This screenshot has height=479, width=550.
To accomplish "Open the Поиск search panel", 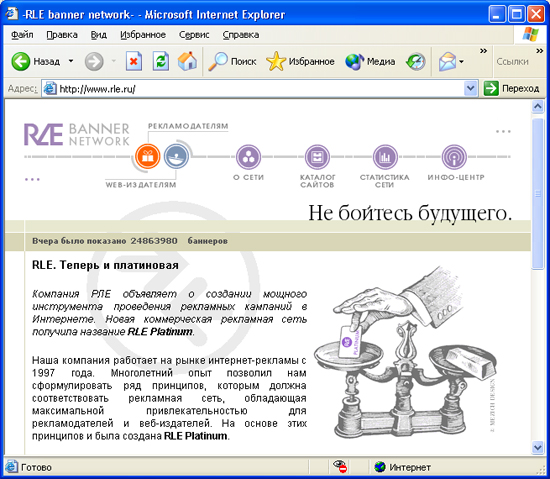I will click(x=232, y=62).
